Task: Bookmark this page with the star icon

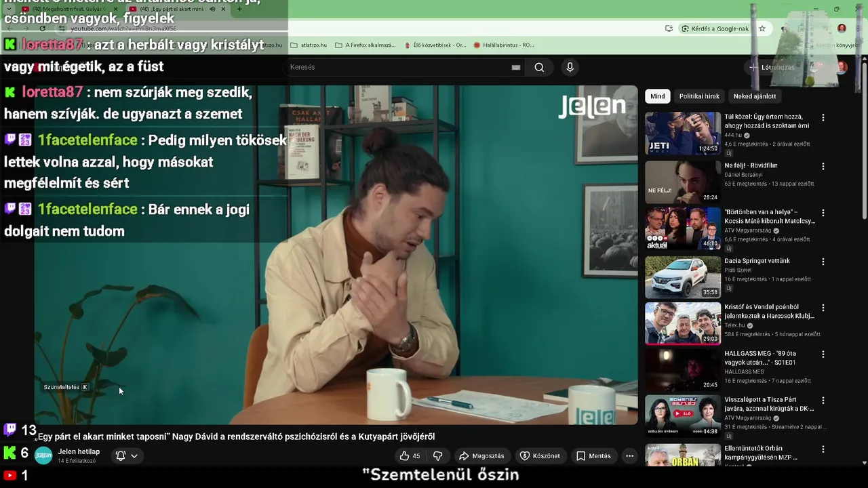Action: [762, 28]
